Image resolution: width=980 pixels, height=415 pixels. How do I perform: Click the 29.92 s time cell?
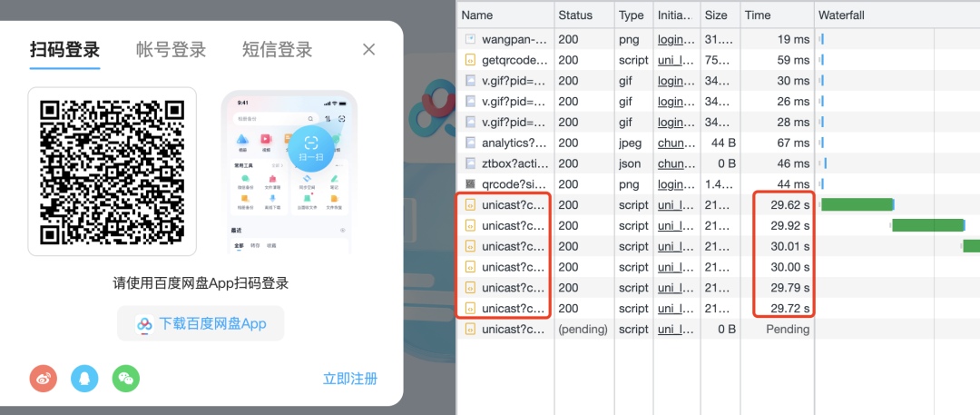pos(790,225)
